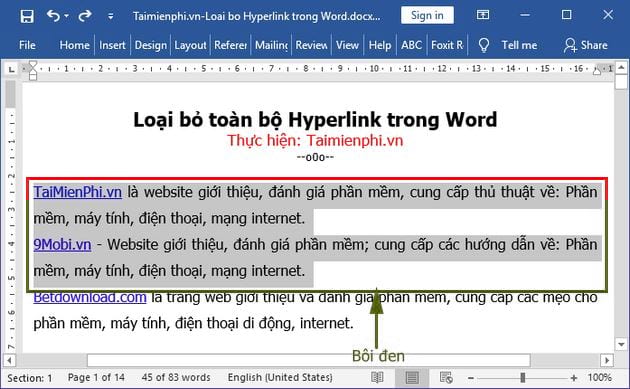Click the red text Thực hiện: Taimienphi.vn
The image size is (630, 389).
click(x=315, y=141)
